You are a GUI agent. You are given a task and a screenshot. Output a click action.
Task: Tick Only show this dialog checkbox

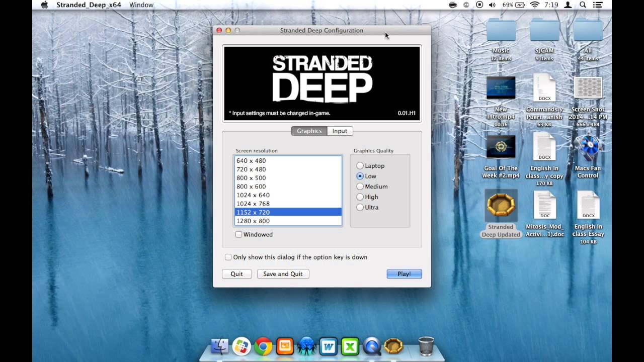pos(228,257)
